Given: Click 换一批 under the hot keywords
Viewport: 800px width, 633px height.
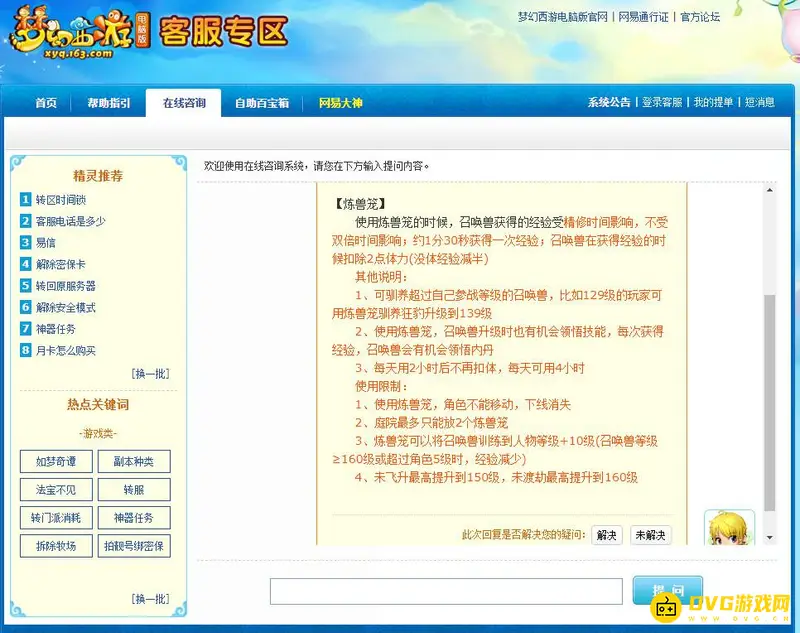Looking at the screenshot, I should click(151, 598).
